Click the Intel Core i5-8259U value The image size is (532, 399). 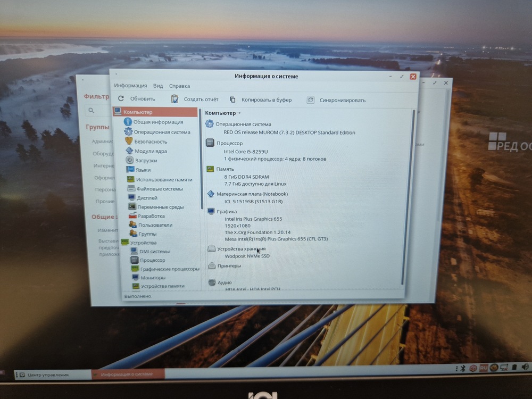click(246, 151)
